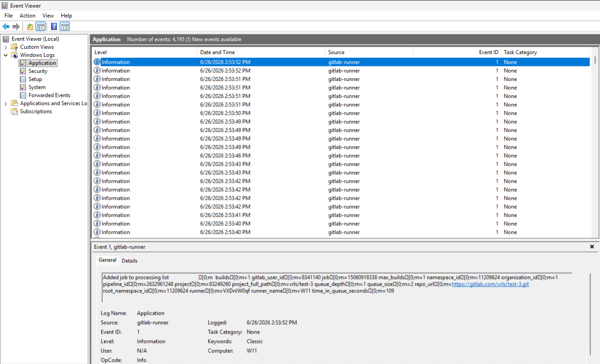Toggle the Show/Hide Action Pane toolbar icon
The width and height of the screenshot is (600, 364).
point(65,26)
